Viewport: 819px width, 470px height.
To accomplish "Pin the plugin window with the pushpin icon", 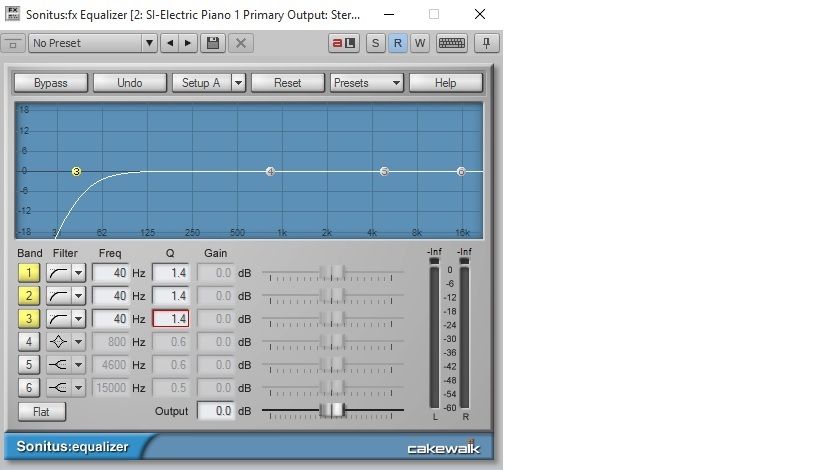I will [486, 43].
